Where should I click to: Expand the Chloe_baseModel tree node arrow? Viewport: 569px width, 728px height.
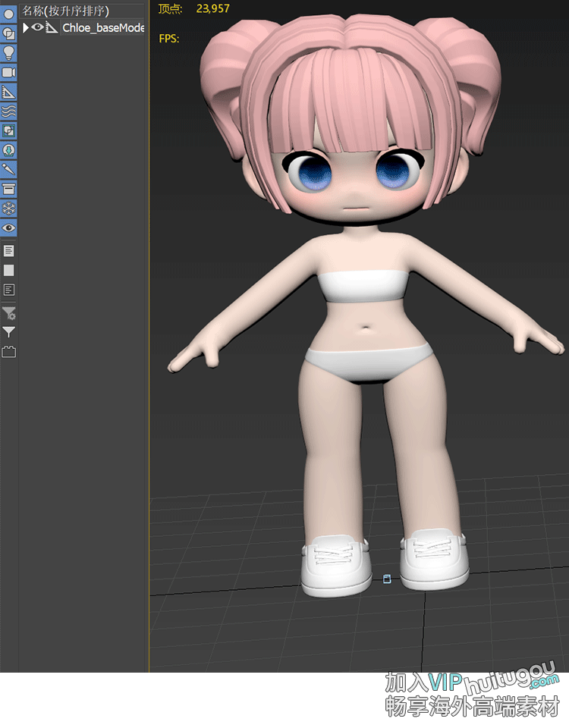coord(26,27)
